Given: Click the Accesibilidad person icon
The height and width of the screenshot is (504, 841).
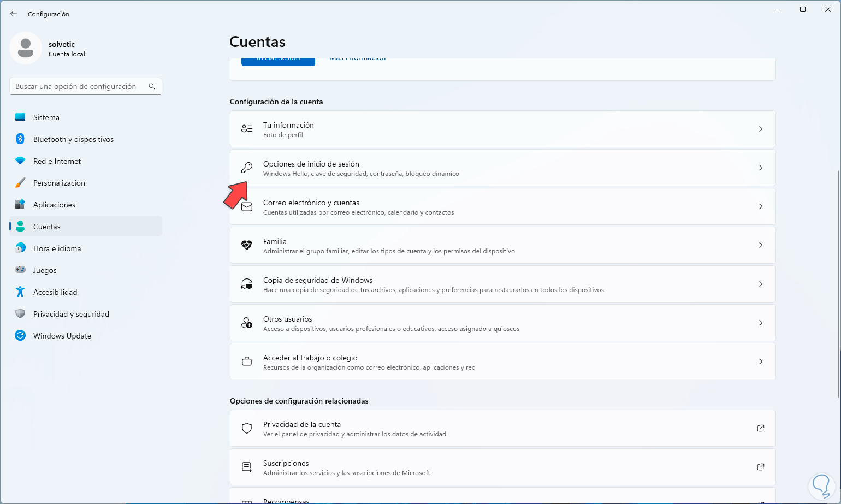Looking at the screenshot, I should coord(20,292).
